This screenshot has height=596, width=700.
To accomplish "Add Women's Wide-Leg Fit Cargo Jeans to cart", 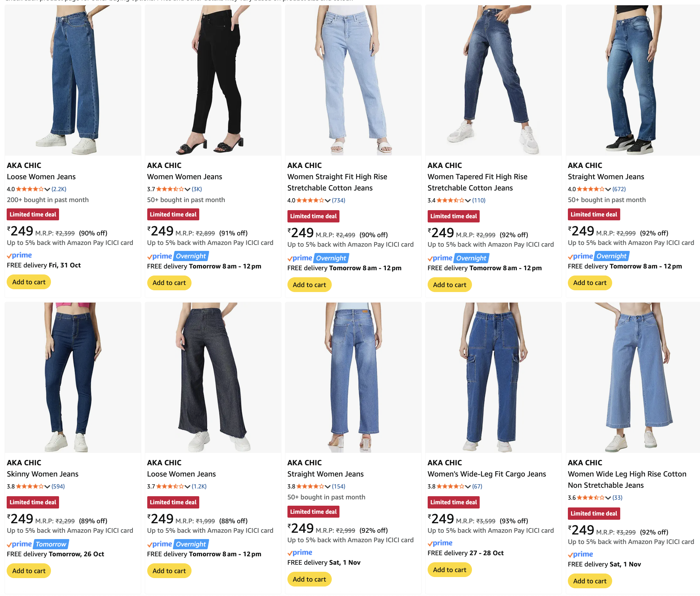I will click(449, 570).
